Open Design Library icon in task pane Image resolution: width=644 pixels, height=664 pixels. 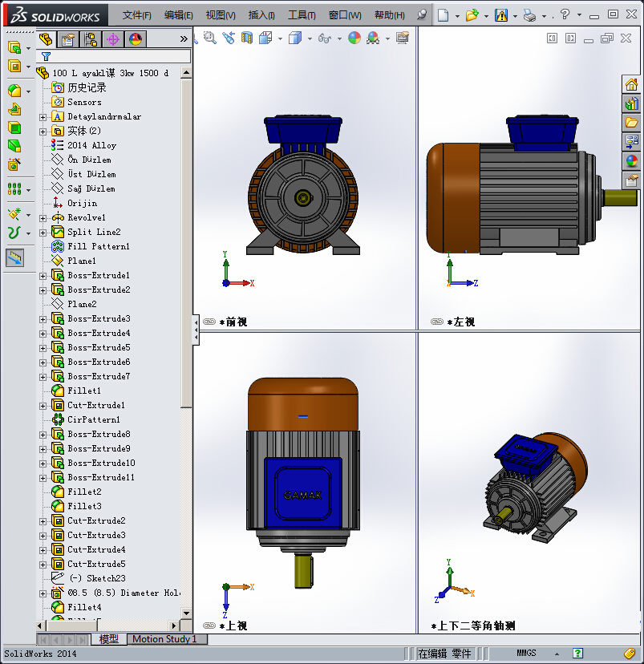pos(631,103)
